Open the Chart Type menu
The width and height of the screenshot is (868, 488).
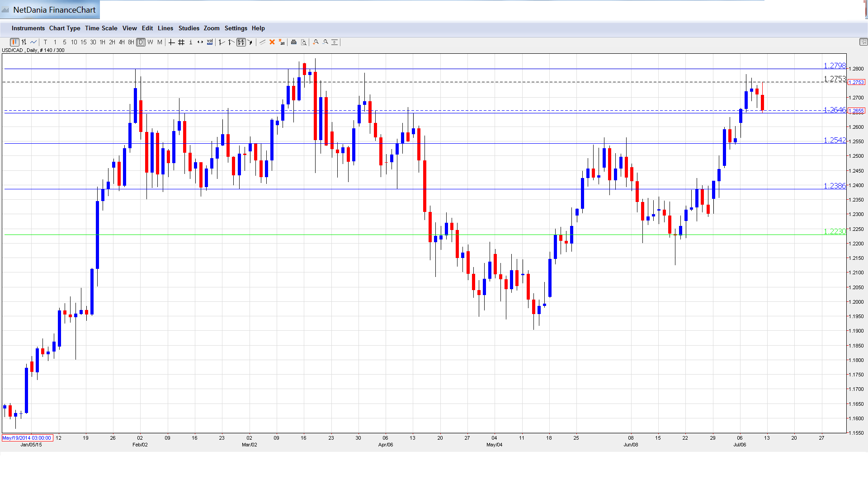tap(65, 28)
